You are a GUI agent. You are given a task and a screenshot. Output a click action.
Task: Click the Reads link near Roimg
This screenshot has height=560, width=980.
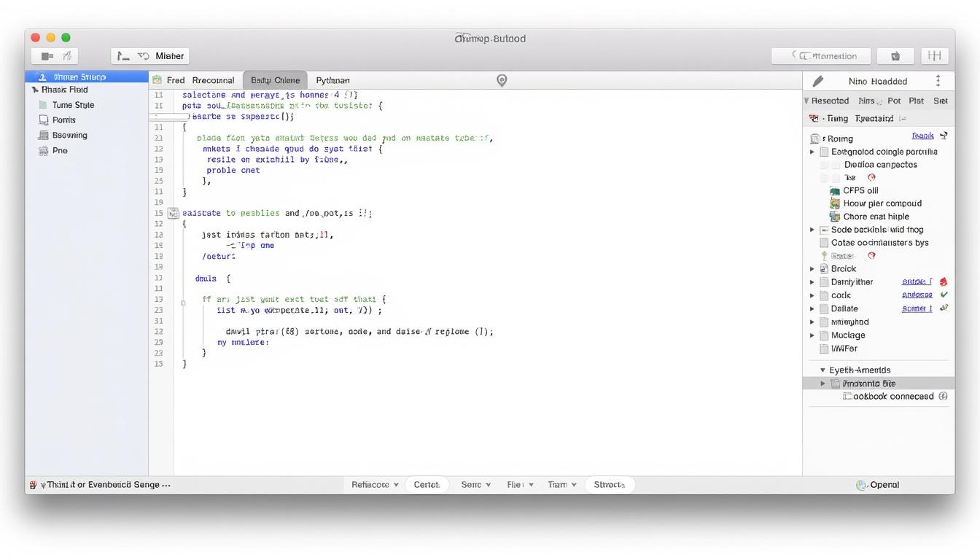(x=922, y=136)
